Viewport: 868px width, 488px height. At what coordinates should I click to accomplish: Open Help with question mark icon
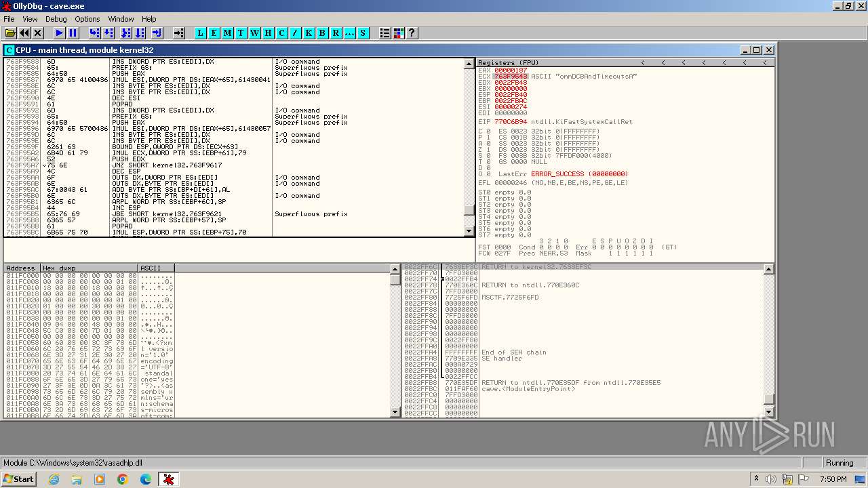click(x=412, y=33)
